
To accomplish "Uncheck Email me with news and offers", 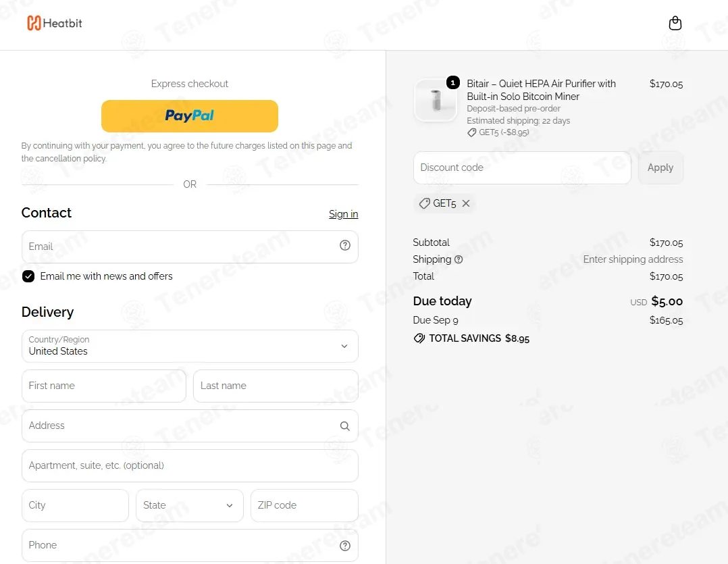I will coord(28,276).
